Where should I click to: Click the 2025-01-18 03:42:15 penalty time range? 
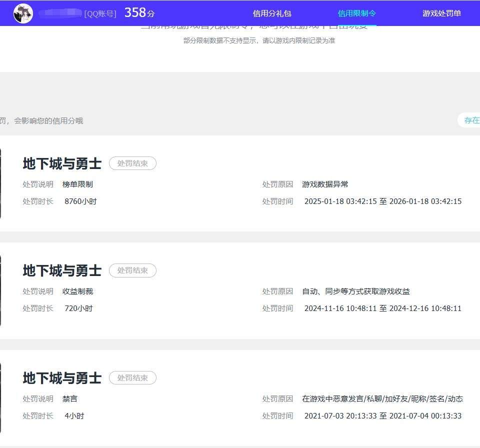coord(383,201)
